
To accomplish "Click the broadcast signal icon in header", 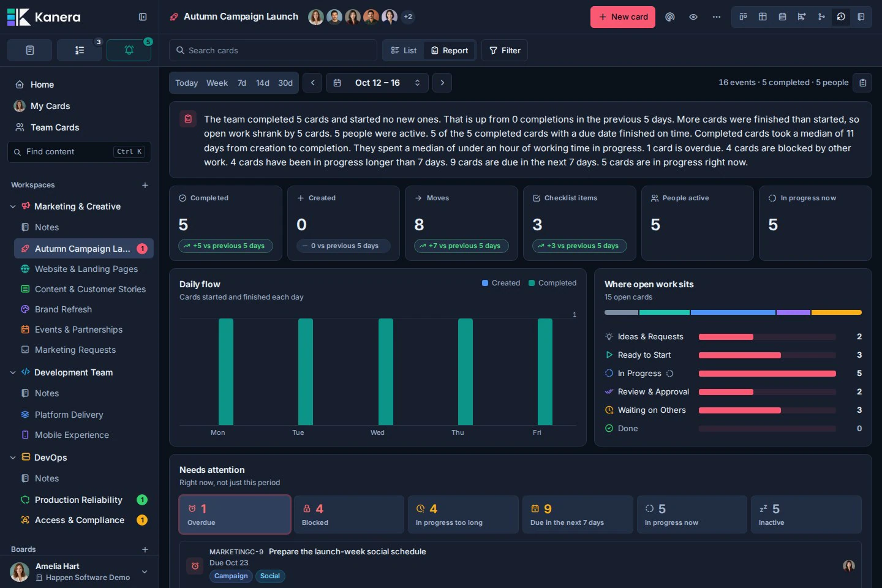I will [x=670, y=17].
